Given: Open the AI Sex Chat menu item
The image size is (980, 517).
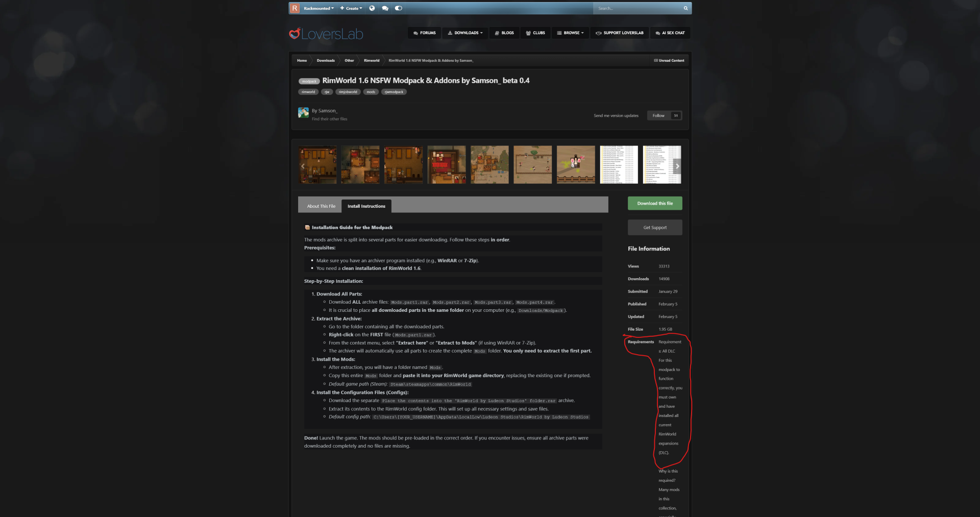Looking at the screenshot, I should click(x=670, y=33).
